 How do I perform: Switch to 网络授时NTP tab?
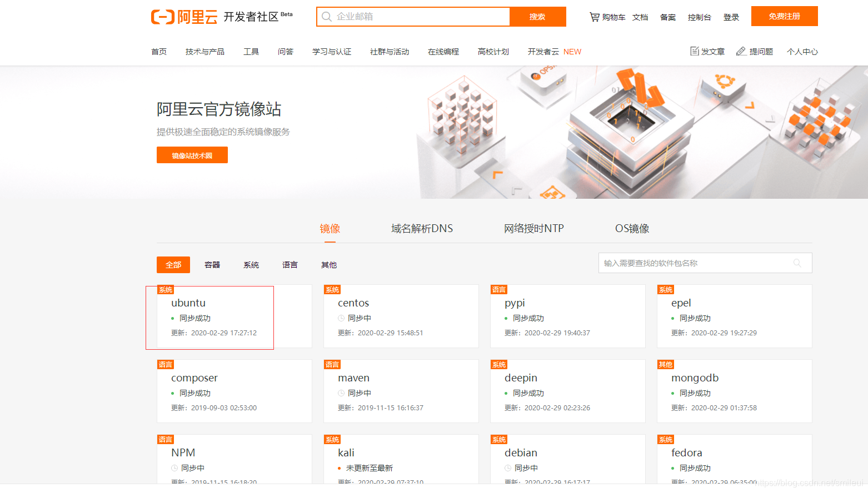[534, 229]
